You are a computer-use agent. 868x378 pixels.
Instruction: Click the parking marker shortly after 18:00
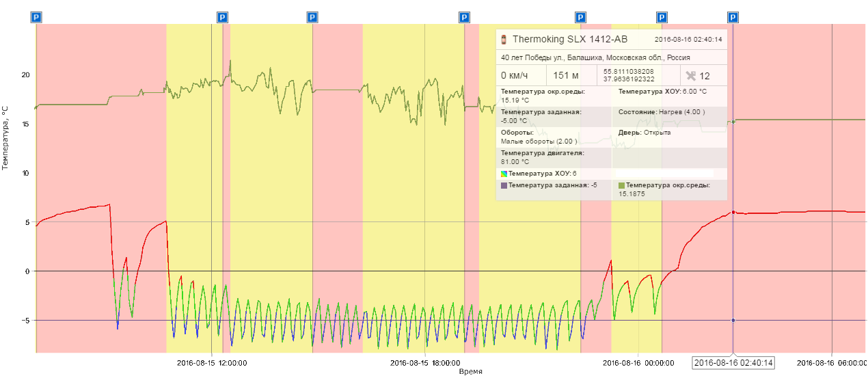pyautogui.click(x=464, y=17)
